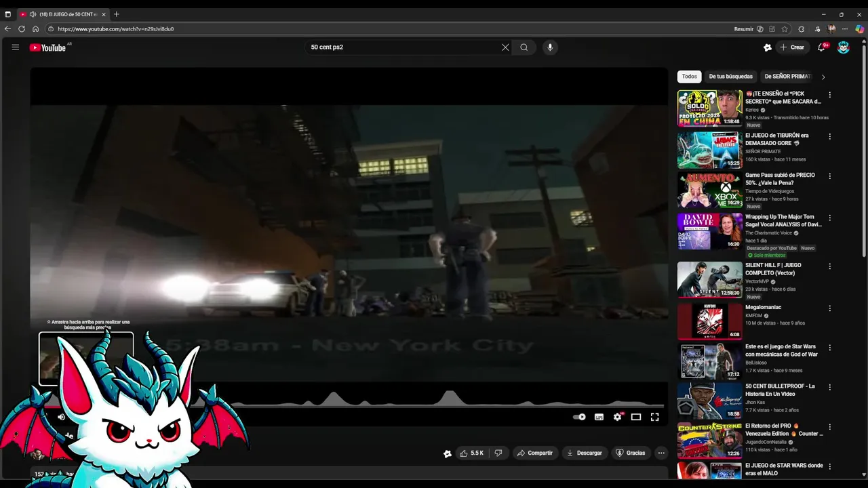Click the sparkle icon left of the like button

(x=448, y=453)
